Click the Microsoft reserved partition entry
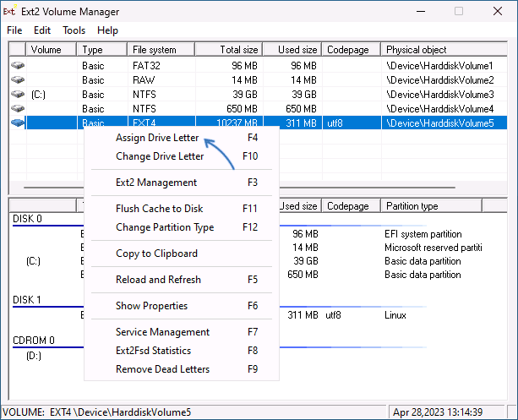The width and height of the screenshot is (518, 420). click(x=433, y=248)
